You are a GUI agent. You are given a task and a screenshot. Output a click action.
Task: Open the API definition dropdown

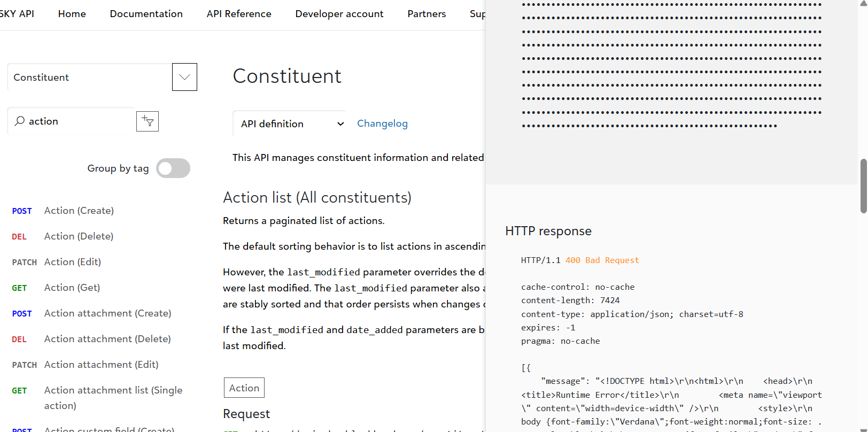point(289,124)
